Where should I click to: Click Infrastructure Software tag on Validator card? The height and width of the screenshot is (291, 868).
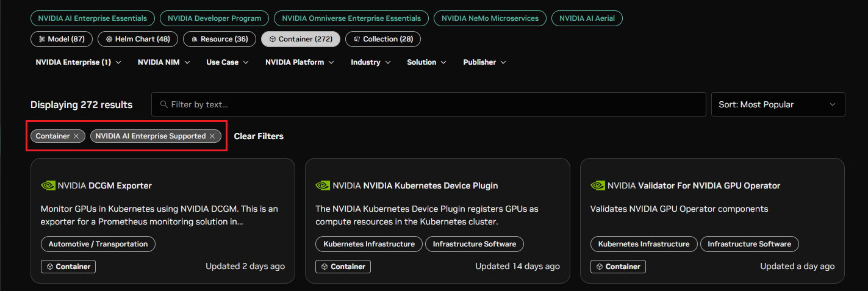[750, 244]
